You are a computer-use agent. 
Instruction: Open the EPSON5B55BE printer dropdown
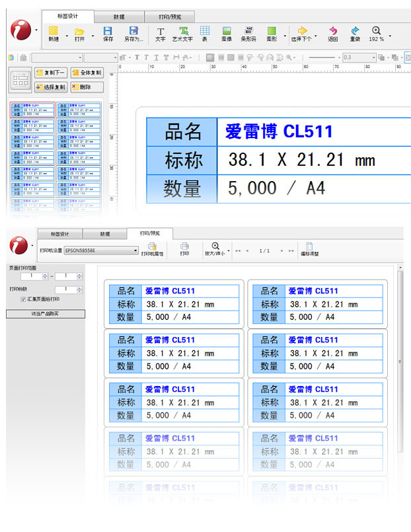pos(101,250)
